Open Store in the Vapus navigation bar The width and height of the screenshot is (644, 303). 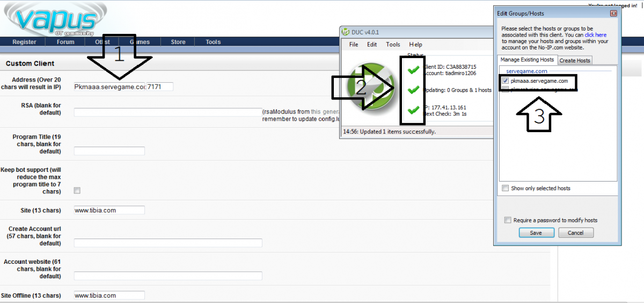tap(178, 42)
